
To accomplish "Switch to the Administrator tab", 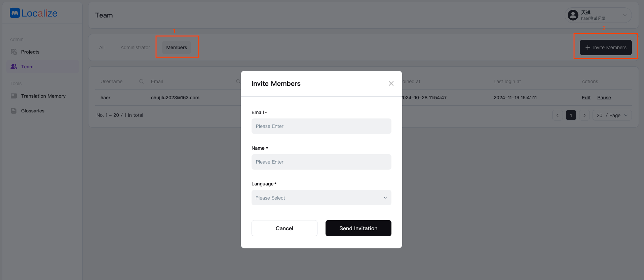I will [x=135, y=47].
